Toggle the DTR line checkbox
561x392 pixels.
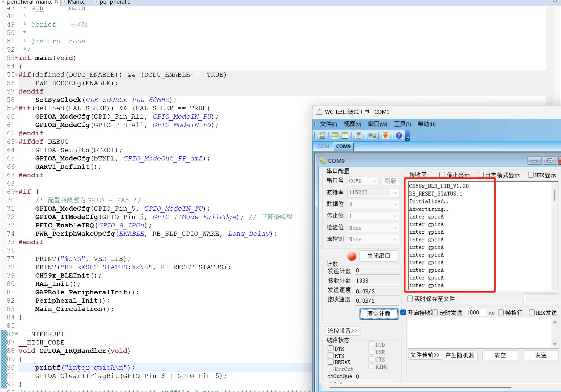(331, 348)
